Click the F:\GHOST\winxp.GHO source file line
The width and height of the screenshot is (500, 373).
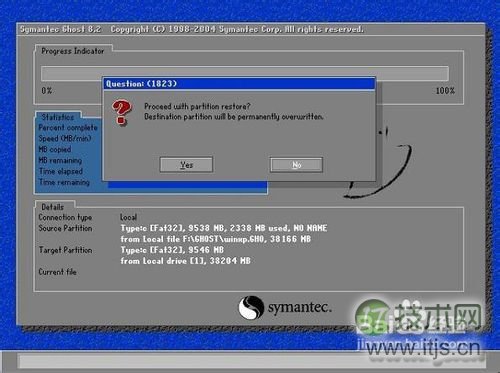(x=215, y=239)
